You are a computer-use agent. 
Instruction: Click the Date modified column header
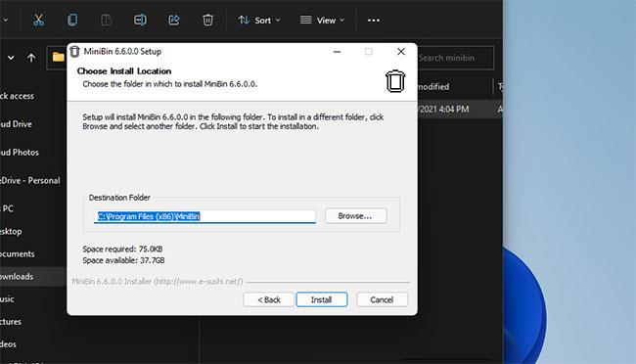433,86
